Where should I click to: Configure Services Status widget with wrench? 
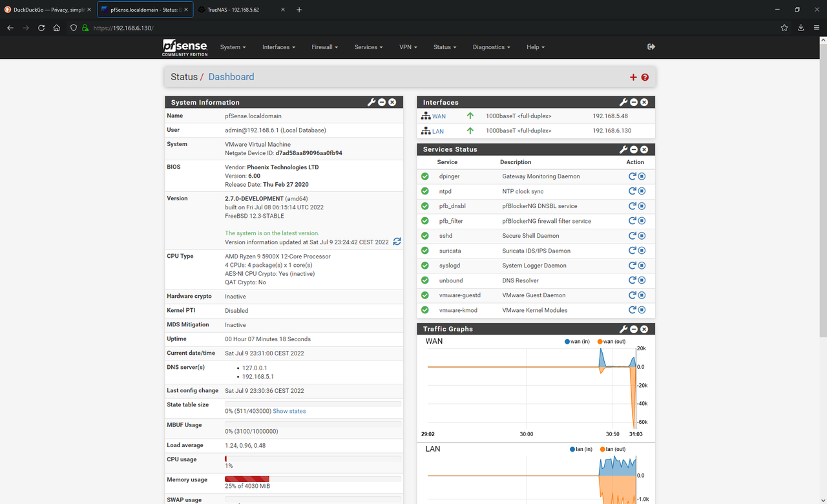click(623, 149)
